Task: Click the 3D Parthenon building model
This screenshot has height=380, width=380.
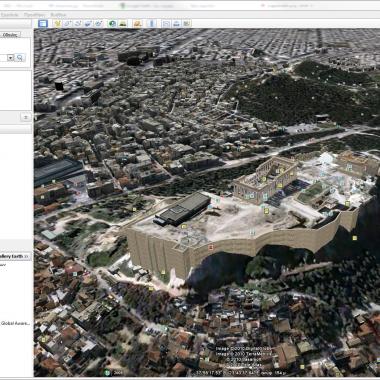Action: pos(265,180)
